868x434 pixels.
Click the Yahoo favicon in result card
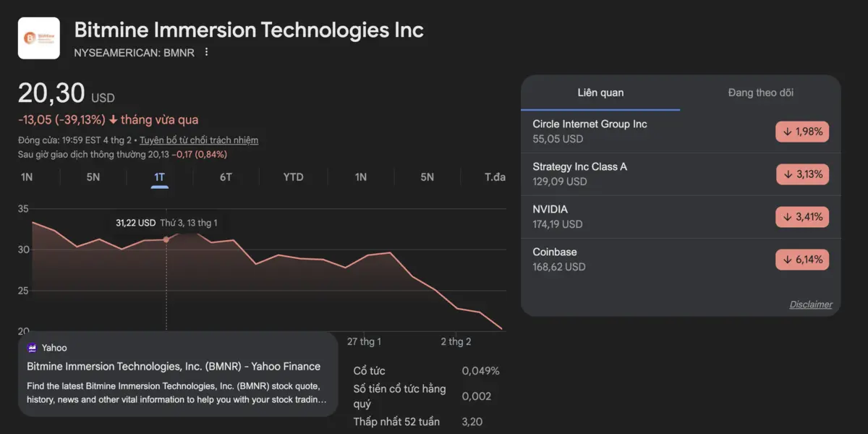pyautogui.click(x=32, y=348)
